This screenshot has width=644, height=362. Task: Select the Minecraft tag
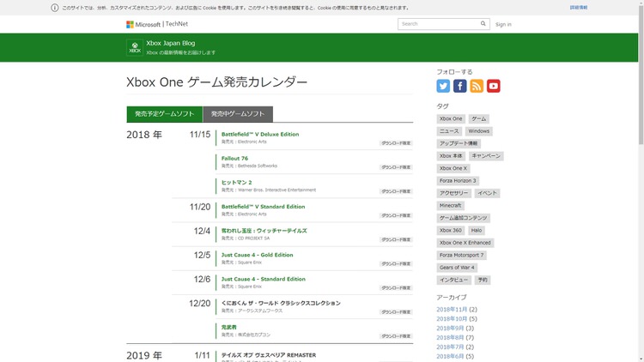click(450, 206)
